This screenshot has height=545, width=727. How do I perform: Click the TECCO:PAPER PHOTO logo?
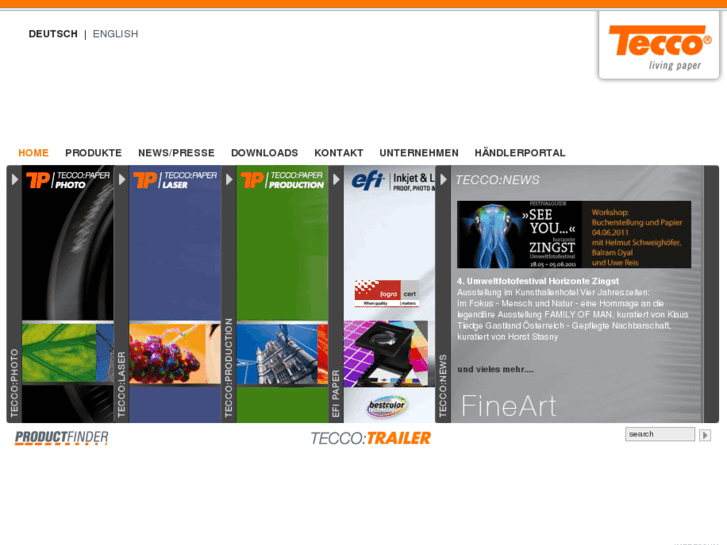(68, 180)
